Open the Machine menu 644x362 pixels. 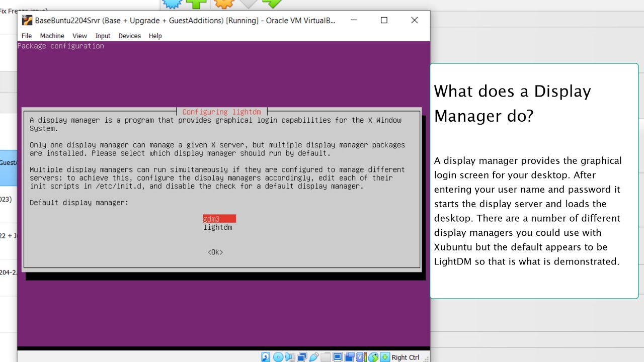[x=52, y=36]
